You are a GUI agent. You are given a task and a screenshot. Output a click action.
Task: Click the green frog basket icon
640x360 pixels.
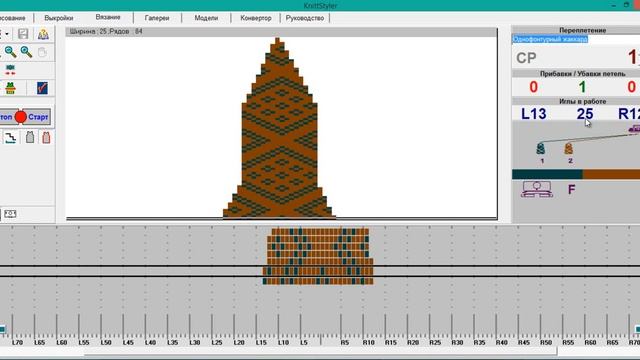(x=10, y=88)
